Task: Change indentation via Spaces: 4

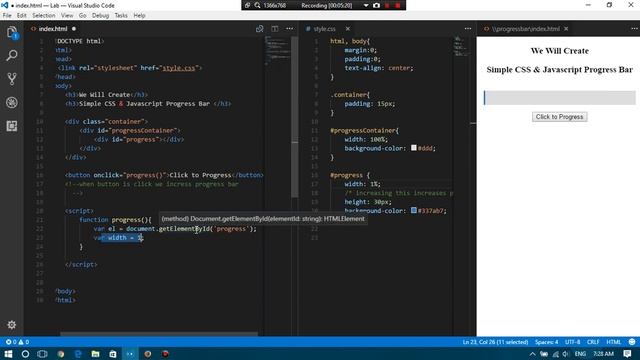Action: [546, 342]
